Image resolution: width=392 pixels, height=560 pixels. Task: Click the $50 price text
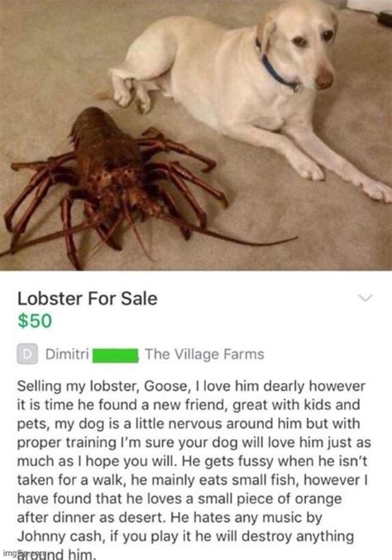(x=35, y=321)
